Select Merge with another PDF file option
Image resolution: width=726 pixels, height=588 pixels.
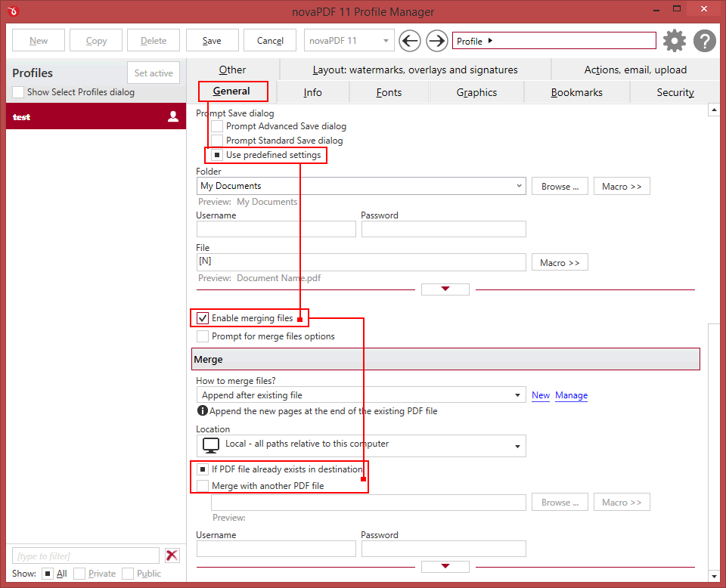pos(203,486)
